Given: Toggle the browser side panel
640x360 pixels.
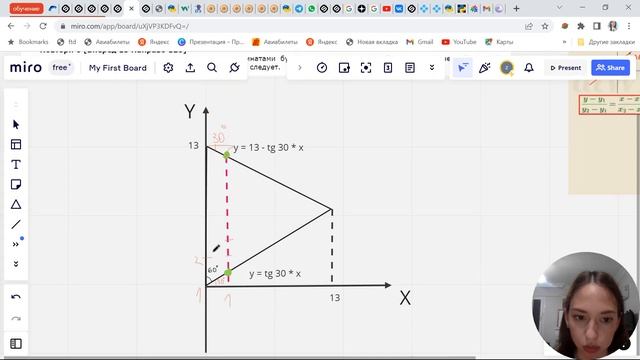Looking at the screenshot, I should coord(597,26).
